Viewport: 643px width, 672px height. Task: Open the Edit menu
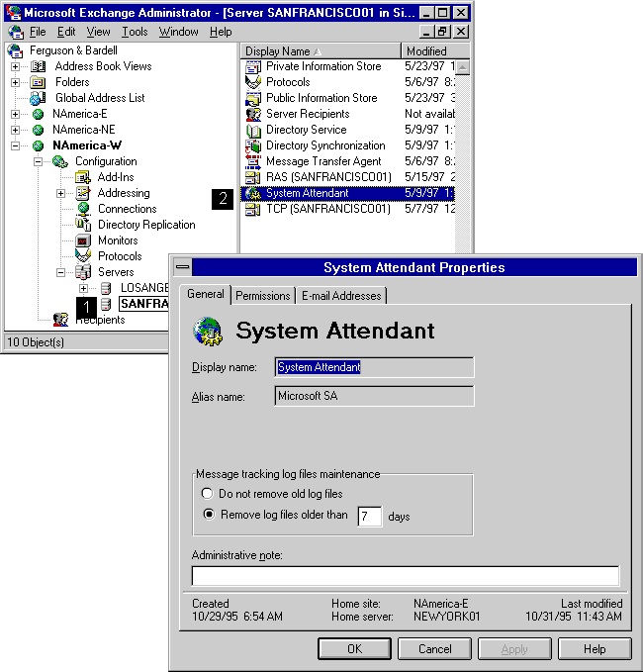[66, 32]
